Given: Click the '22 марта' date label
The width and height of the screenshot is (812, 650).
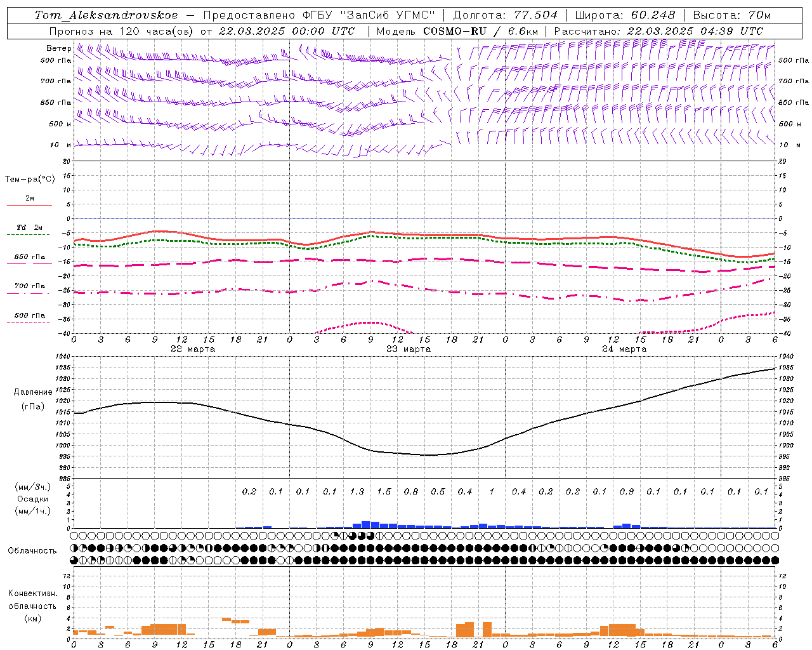Looking at the screenshot, I should [x=193, y=349].
